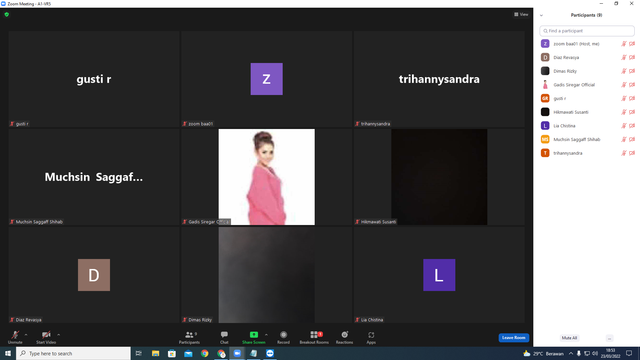Select Muchsin Saggaff Shihab in participants list

[587, 140]
